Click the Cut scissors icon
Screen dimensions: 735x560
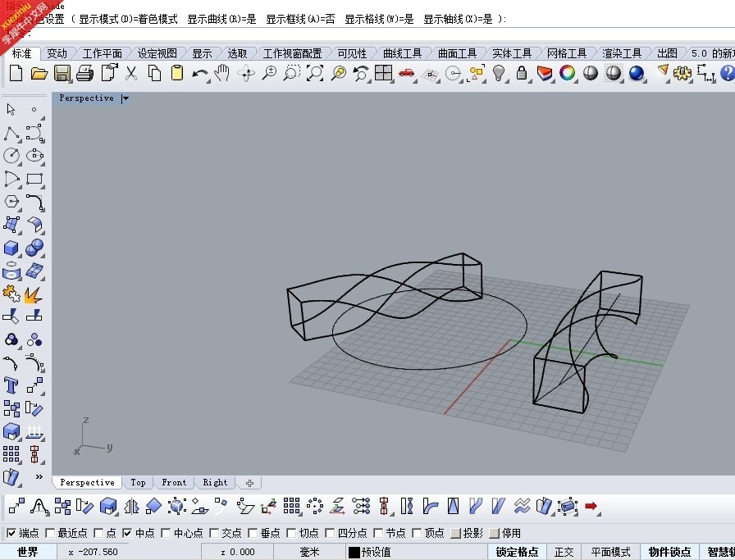[x=131, y=73]
